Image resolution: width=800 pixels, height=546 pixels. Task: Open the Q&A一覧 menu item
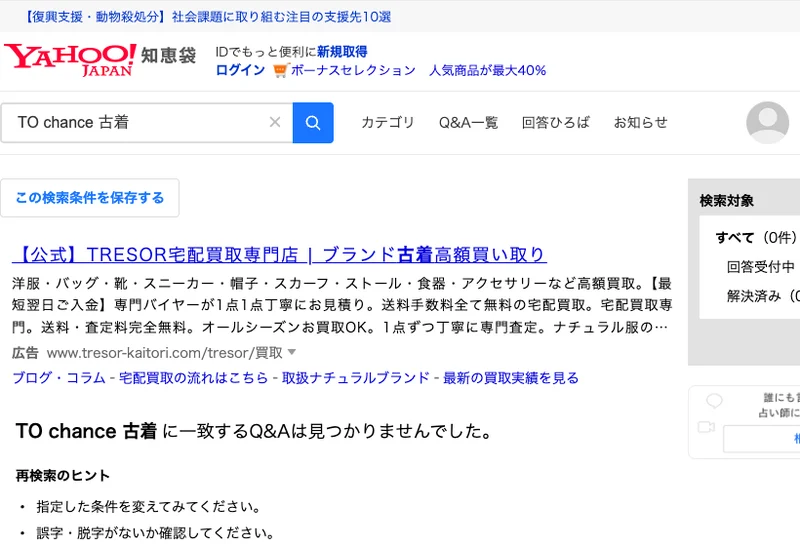[x=468, y=122]
